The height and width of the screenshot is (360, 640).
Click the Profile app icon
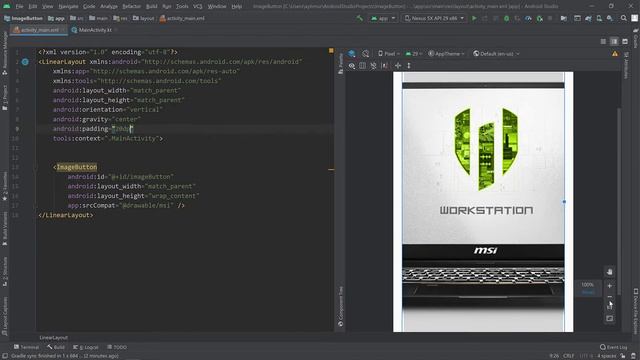coord(528,18)
